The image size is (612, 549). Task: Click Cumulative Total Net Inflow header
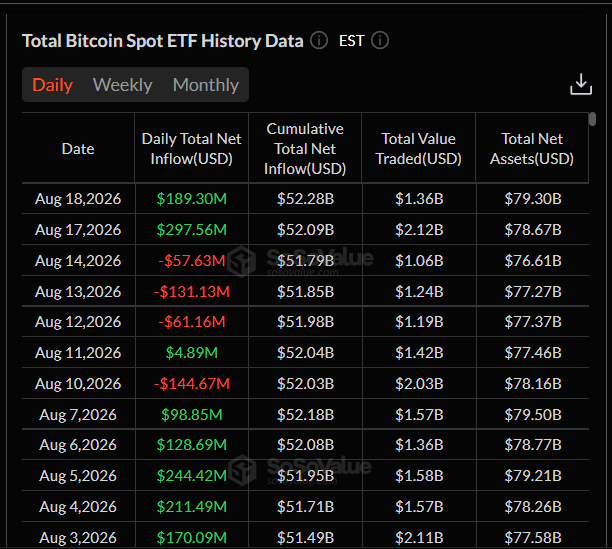[305, 149]
